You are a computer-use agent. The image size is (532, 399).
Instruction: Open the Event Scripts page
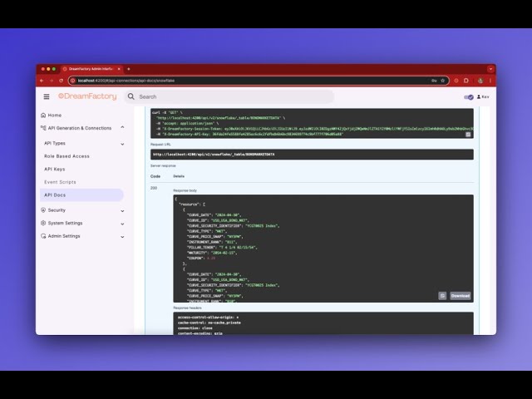[60, 182]
